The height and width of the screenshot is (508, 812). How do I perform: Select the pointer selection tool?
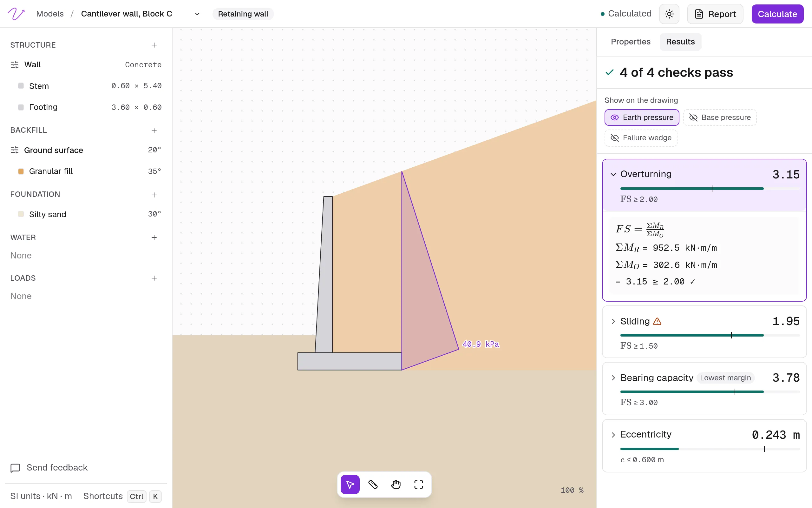click(x=350, y=485)
